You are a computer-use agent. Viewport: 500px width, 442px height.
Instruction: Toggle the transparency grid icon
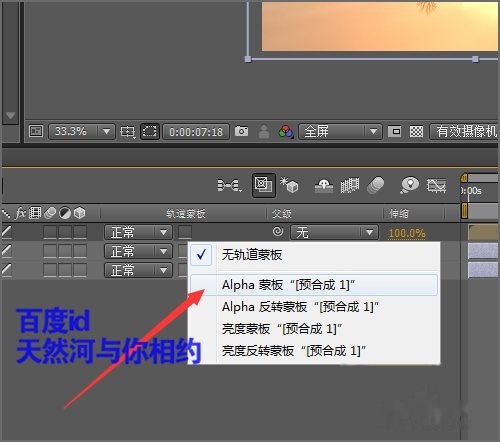tap(416, 131)
